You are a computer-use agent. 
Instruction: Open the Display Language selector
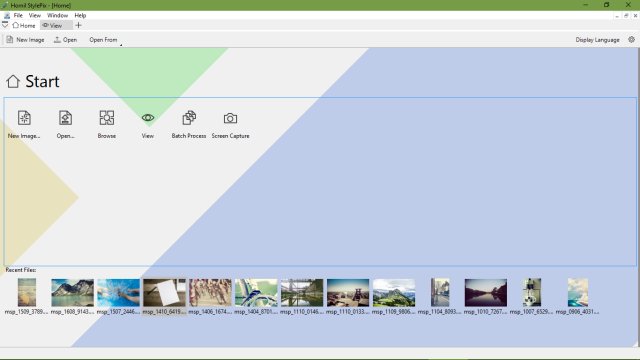(598, 40)
